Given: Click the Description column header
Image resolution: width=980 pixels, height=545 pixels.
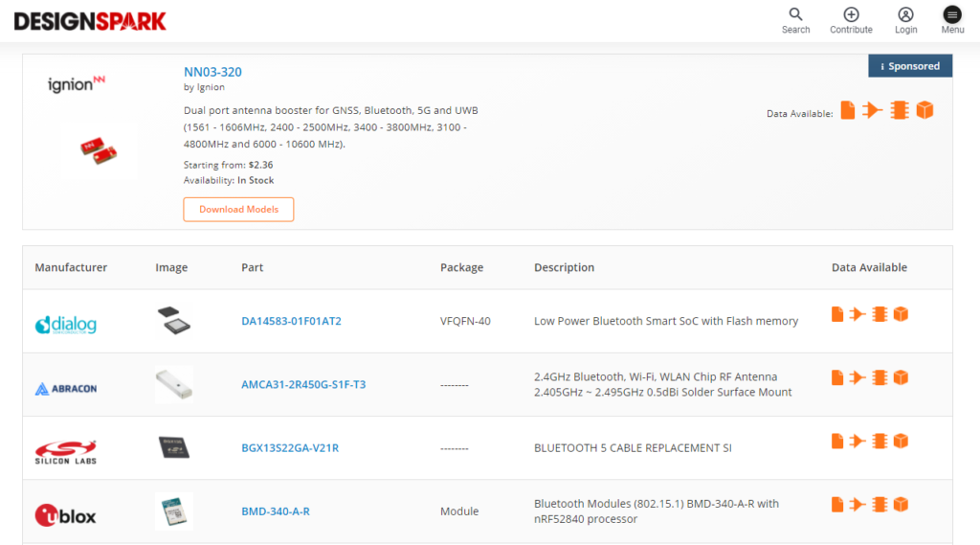Looking at the screenshot, I should (x=564, y=267).
